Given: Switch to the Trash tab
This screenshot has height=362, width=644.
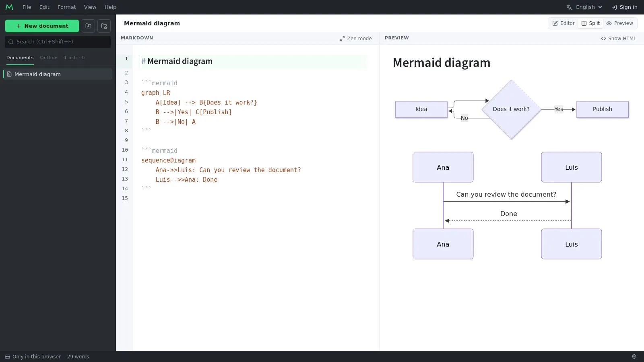Looking at the screenshot, I should click(74, 58).
